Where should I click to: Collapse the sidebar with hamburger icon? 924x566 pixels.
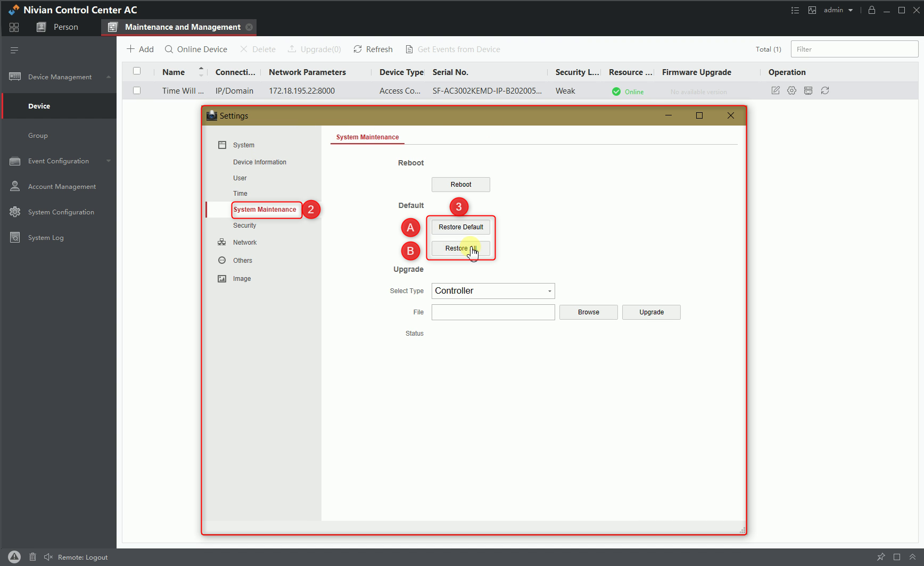point(14,50)
